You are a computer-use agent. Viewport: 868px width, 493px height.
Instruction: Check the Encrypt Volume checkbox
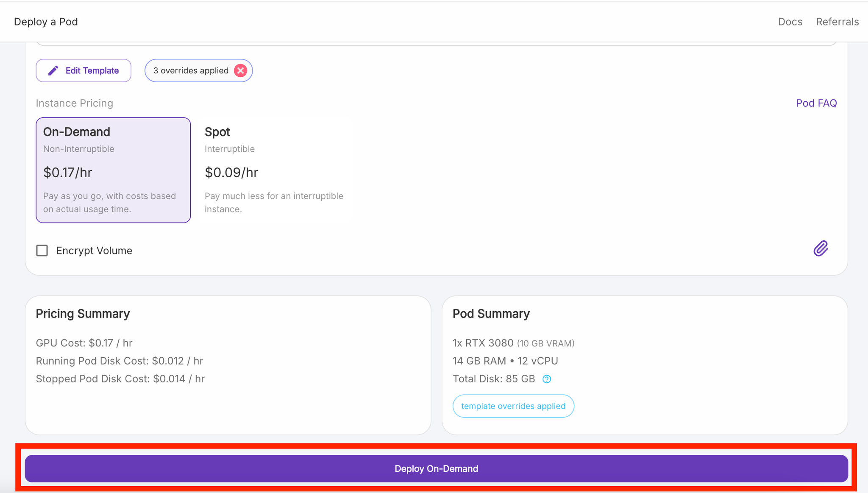pyautogui.click(x=42, y=251)
